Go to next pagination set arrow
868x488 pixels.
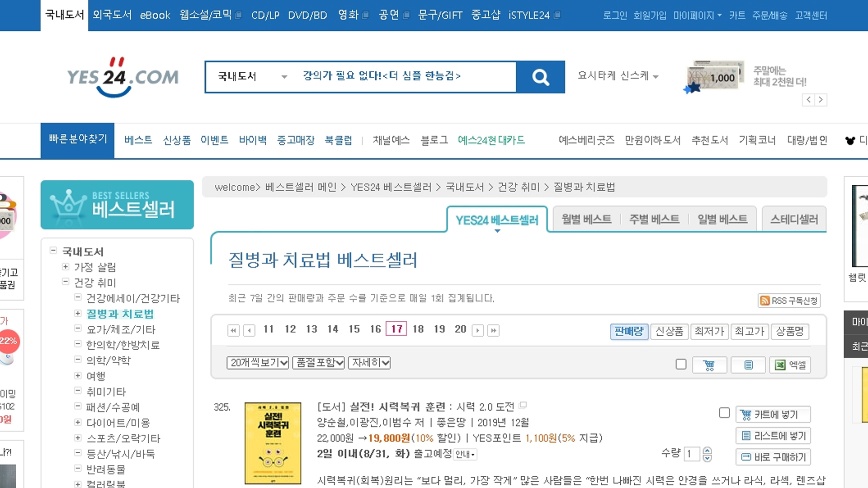click(477, 330)
